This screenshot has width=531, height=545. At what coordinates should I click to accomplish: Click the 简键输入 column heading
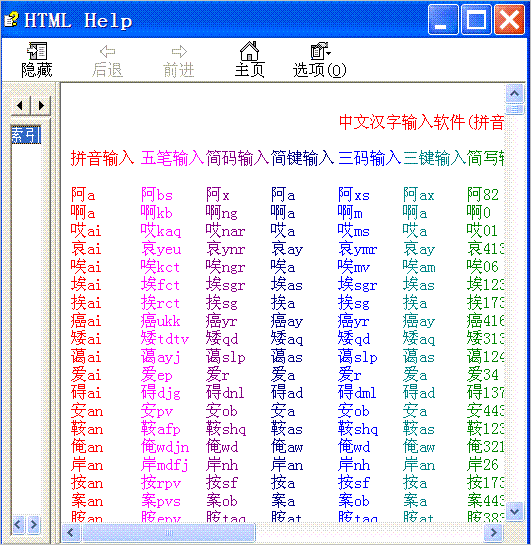[x=303, y=158]
